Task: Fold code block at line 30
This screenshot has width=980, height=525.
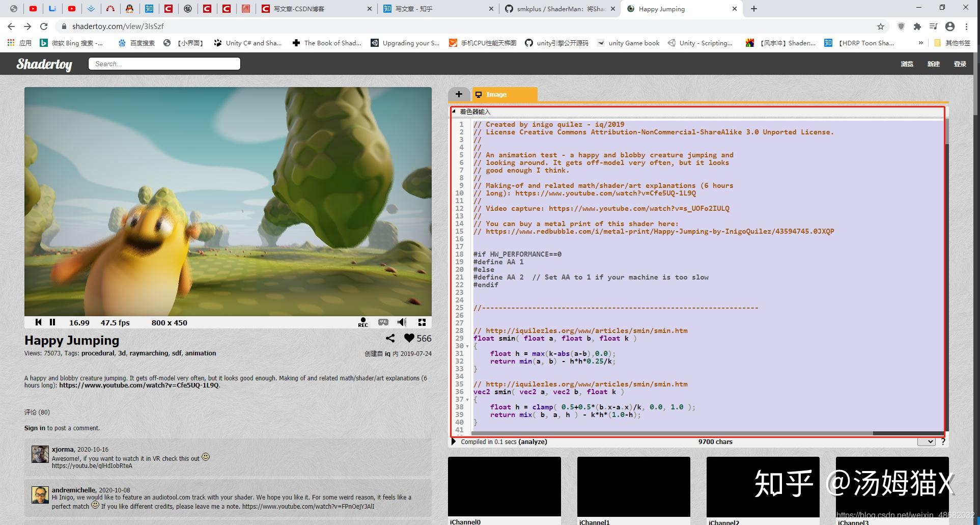Action: coord(467,346)
